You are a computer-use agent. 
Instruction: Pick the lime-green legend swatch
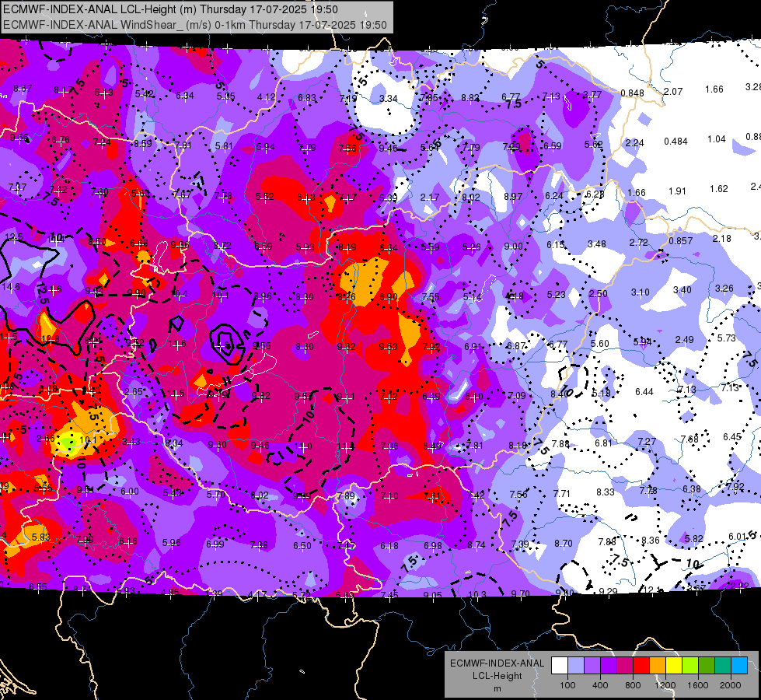[690, 666]
